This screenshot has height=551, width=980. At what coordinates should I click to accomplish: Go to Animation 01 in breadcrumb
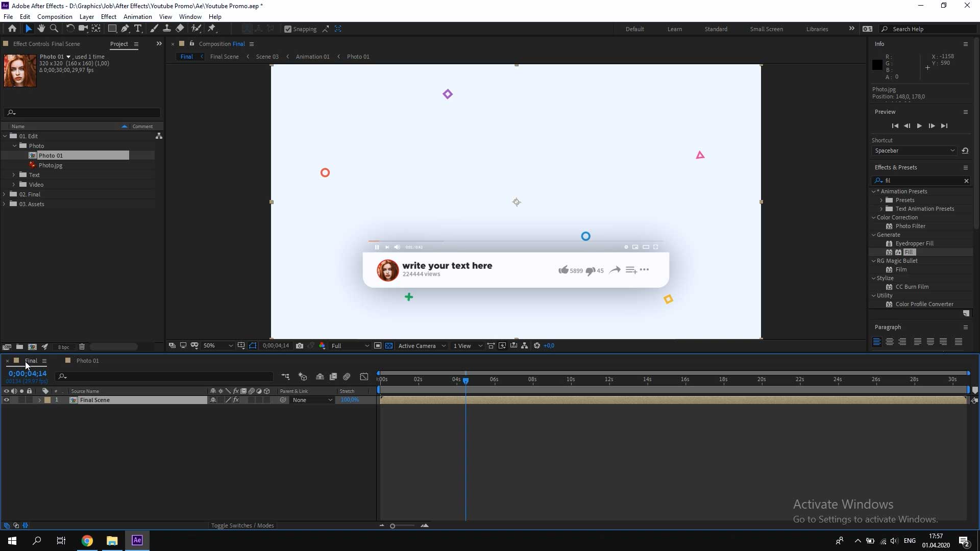pos(312,57)
